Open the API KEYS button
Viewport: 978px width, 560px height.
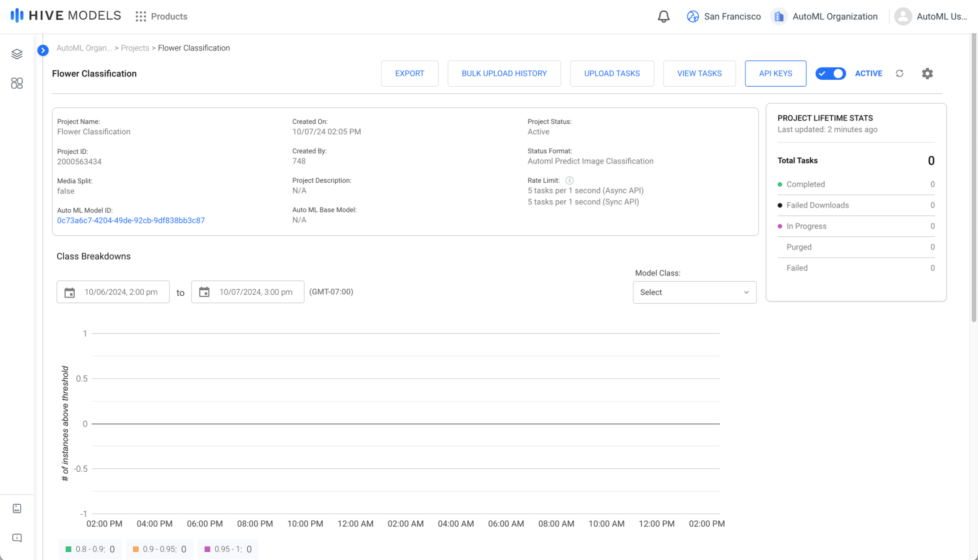pyautogui.click(x=775, y=73)
